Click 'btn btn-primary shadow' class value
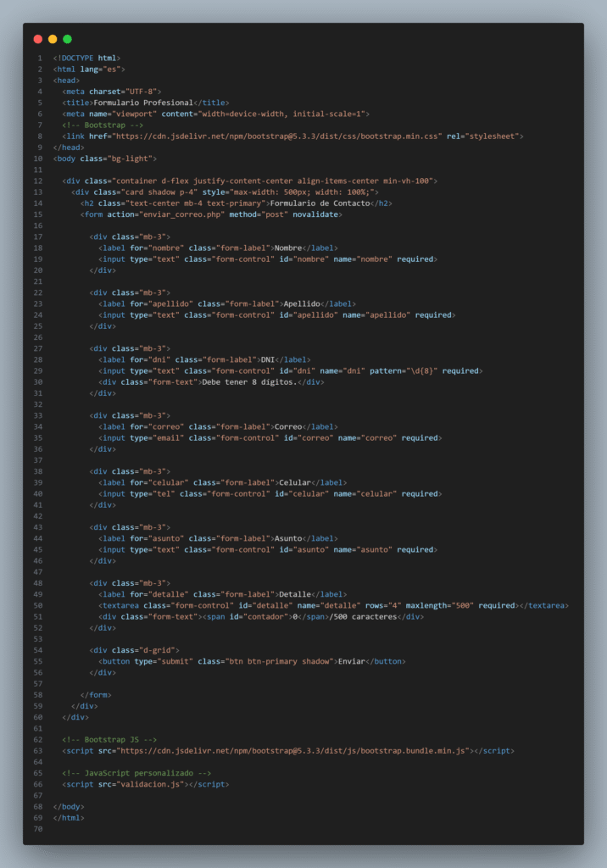 click(x=279, y=661)
